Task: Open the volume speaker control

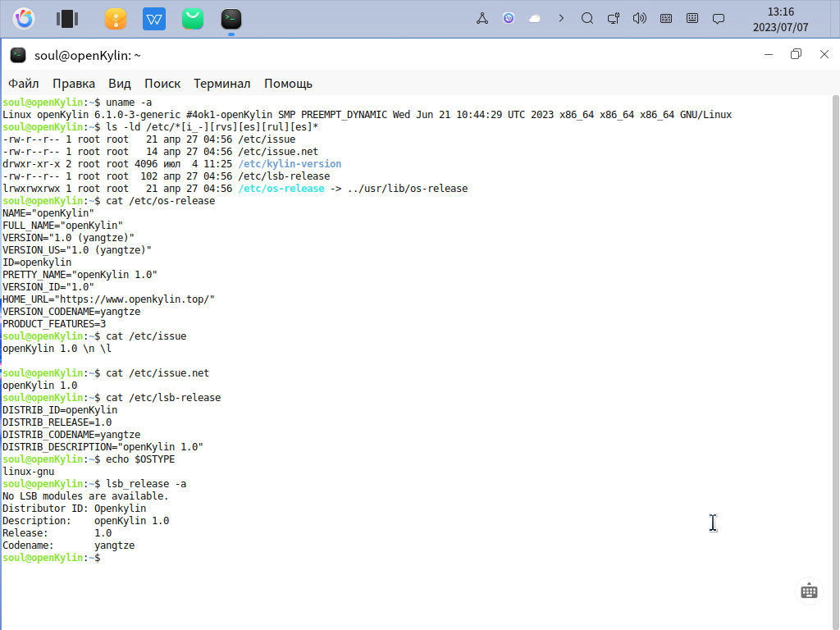Action: coord(640,19)
